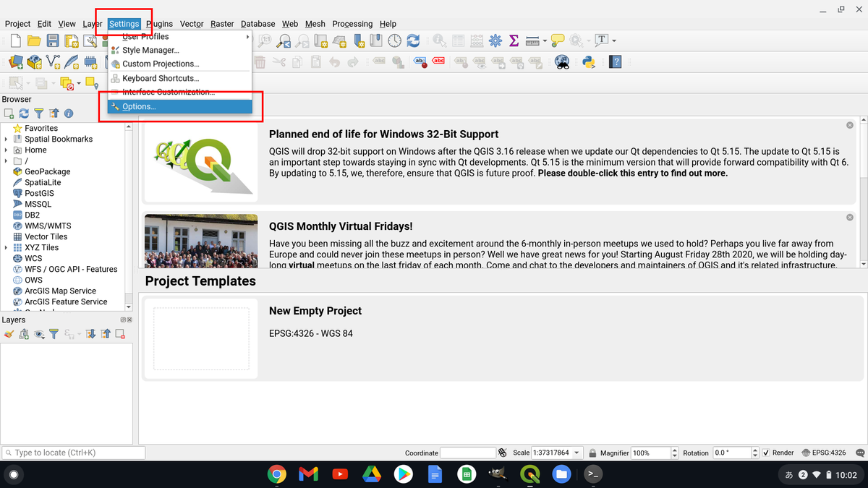Open the Python Console

coord(588,62)
